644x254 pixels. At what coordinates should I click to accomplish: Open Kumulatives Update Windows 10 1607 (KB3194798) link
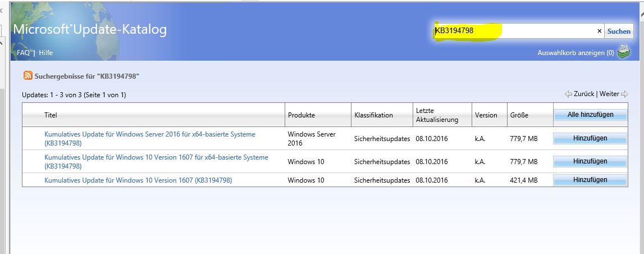tap(138, 180)
